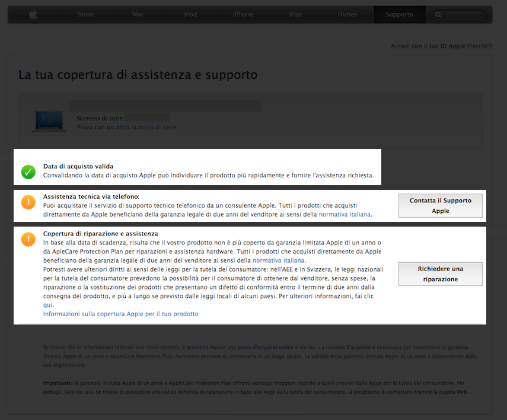Click è possibile inviare una prova d'acquisto online
The height and width of the screenshot is (420, 507).
tap(238, 347)
